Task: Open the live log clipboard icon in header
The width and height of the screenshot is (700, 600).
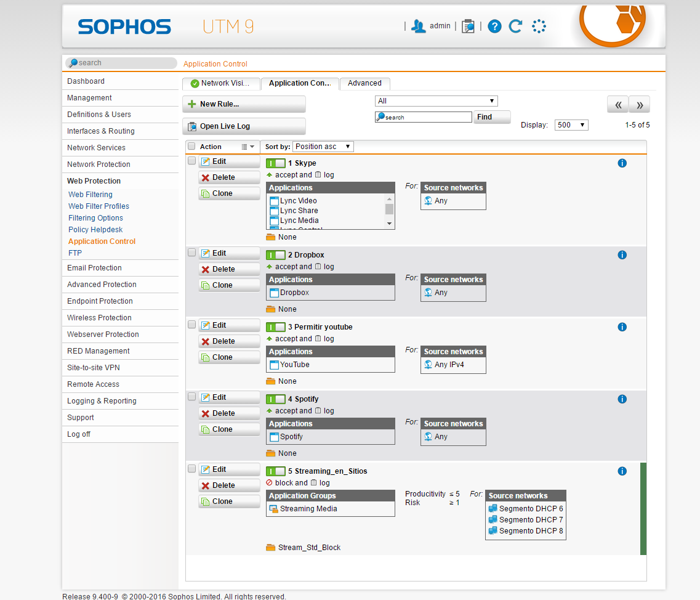Action: point(468,26)
